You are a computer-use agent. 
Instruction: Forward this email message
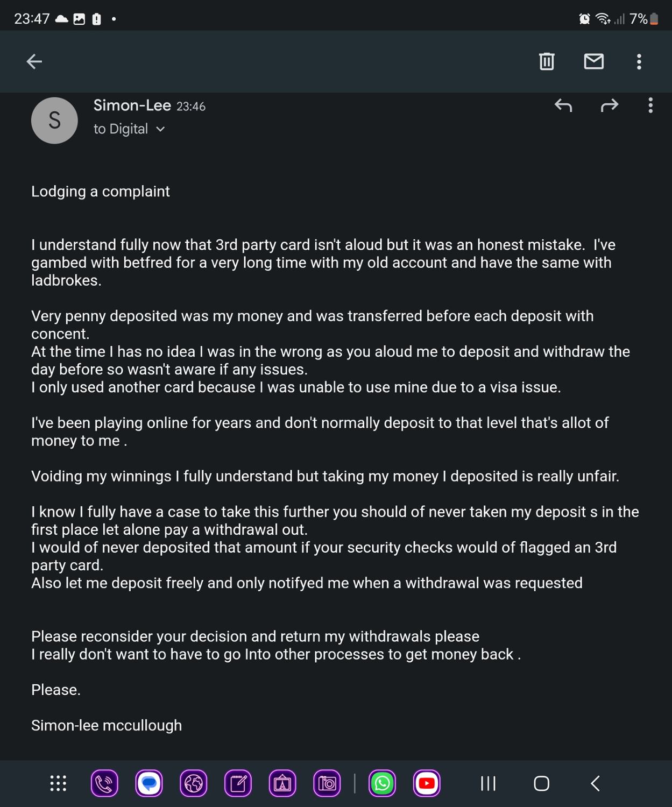click(x=609, y=105)
